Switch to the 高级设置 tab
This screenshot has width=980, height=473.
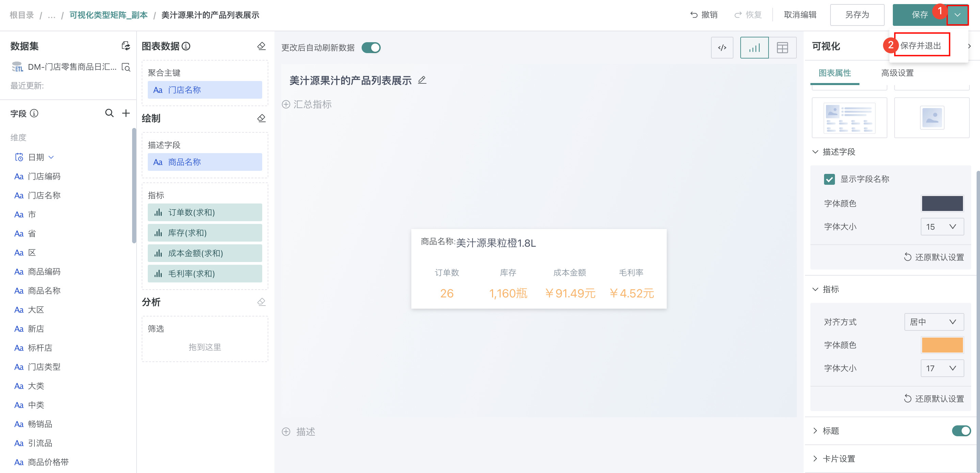(x=897, y=72)
